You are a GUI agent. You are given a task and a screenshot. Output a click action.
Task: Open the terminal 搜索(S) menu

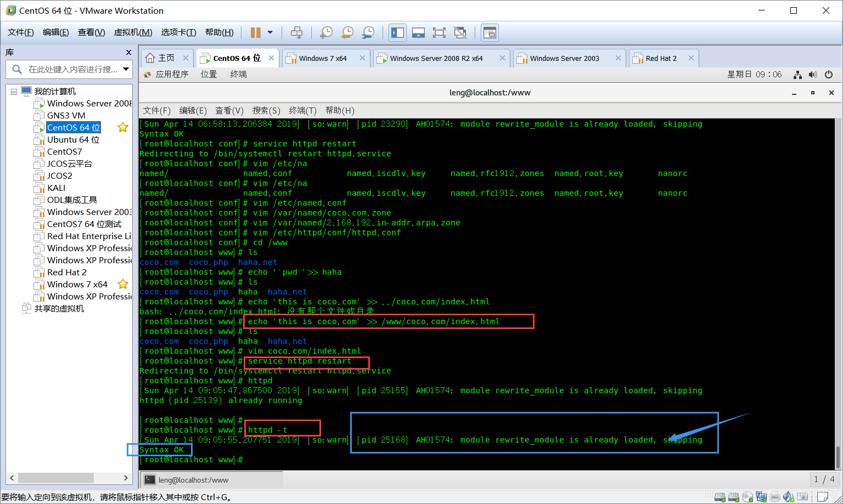(x=266, y=110)
